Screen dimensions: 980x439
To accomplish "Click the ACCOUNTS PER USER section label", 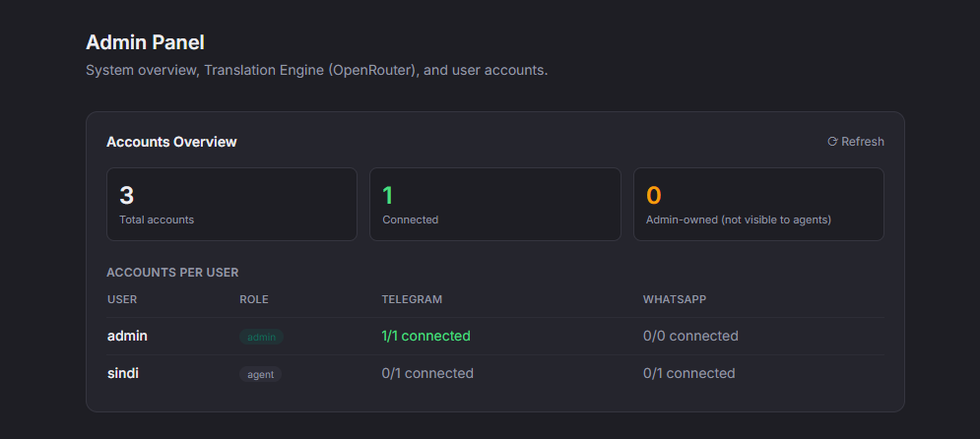I will click(172, 273).
